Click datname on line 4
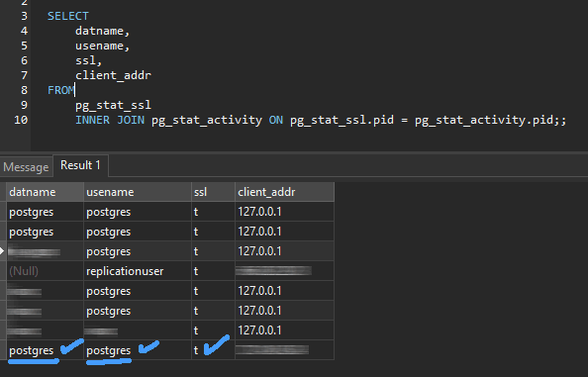Screen dimensions: 588x377 (99, 31)
